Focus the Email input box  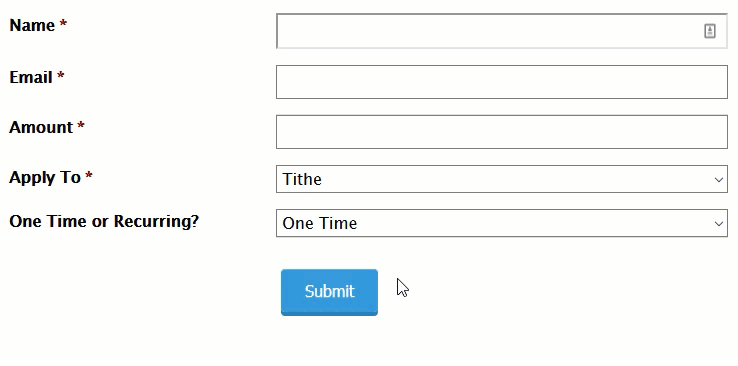(502, 82)
